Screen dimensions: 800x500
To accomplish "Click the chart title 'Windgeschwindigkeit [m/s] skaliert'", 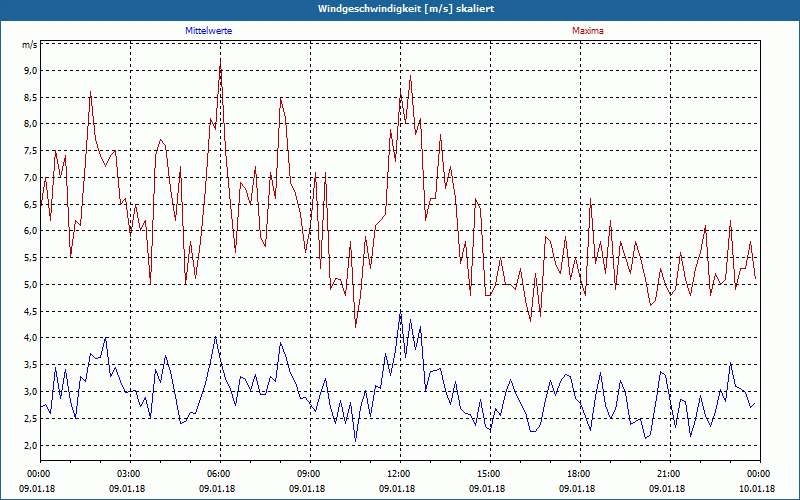I will [406, 9].
